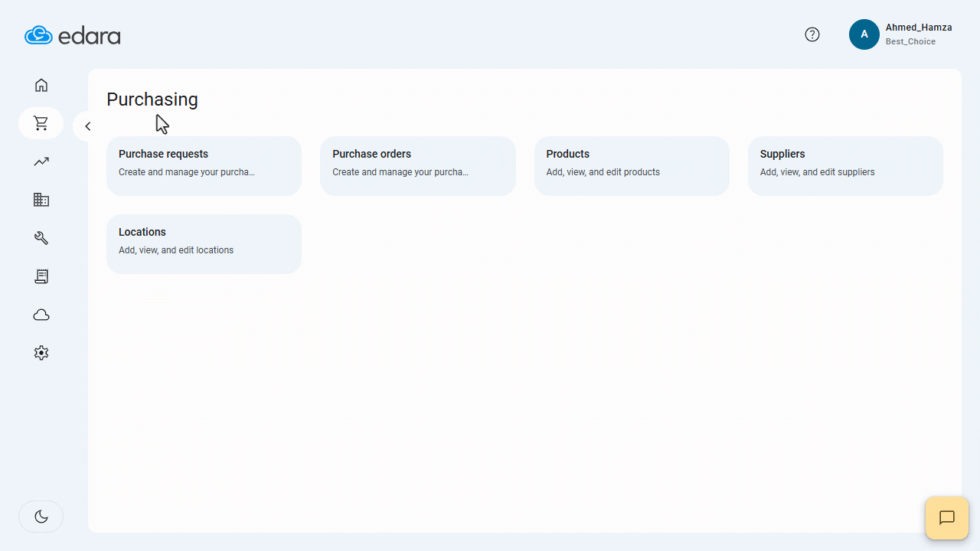Click the Ahmed_Hamza account name
Image resolution: width=980 pixels, height=551 pixels.
(x=919, y=28)
